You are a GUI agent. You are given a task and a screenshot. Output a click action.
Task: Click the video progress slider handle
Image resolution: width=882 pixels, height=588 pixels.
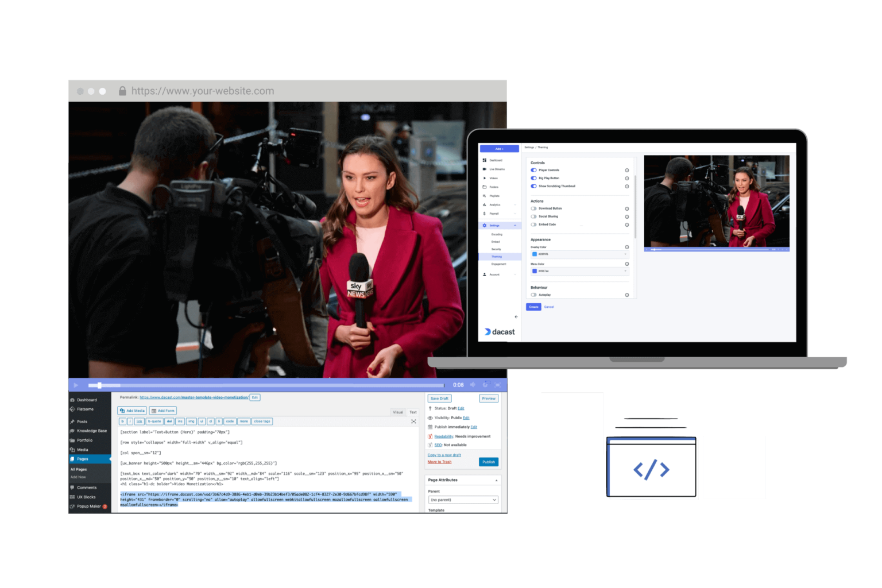tap(99, 385)
